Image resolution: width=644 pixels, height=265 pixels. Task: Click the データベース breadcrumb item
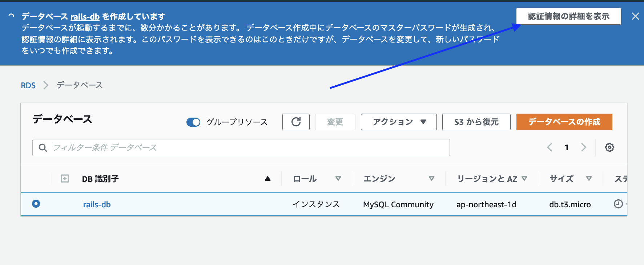80,85
